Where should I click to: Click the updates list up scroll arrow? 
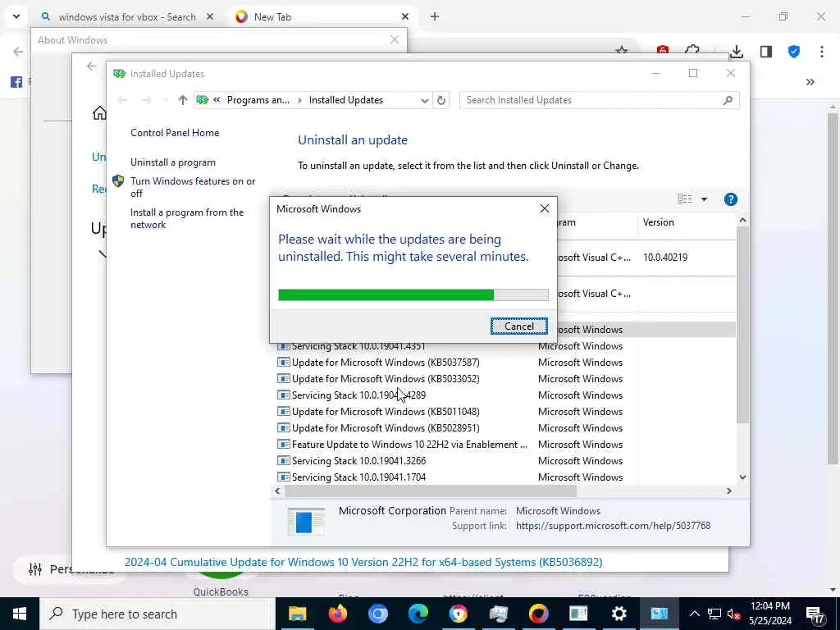coord(742,220)
